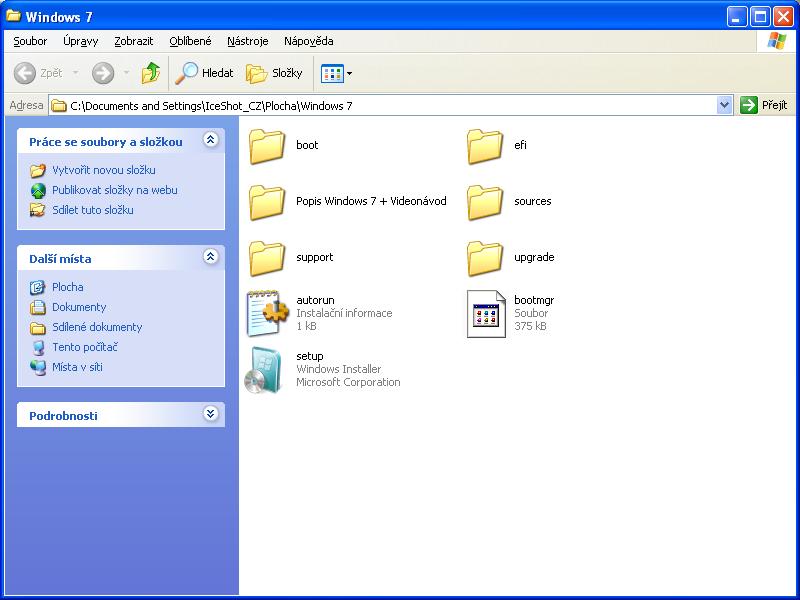This screenshot has width=800, height=600.
Task: Open the Hledat search tool
Action: (205, 73)
